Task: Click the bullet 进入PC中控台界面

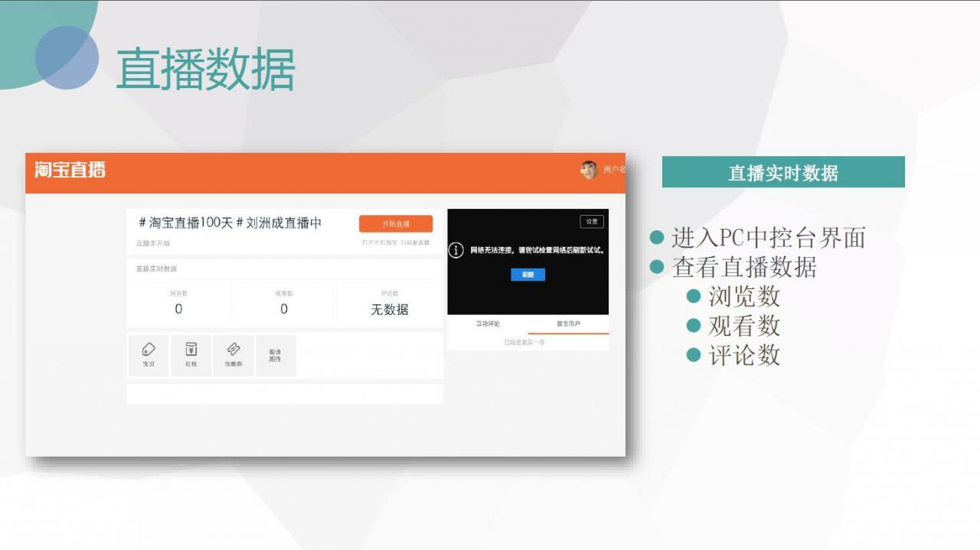Action: point(769,238)
